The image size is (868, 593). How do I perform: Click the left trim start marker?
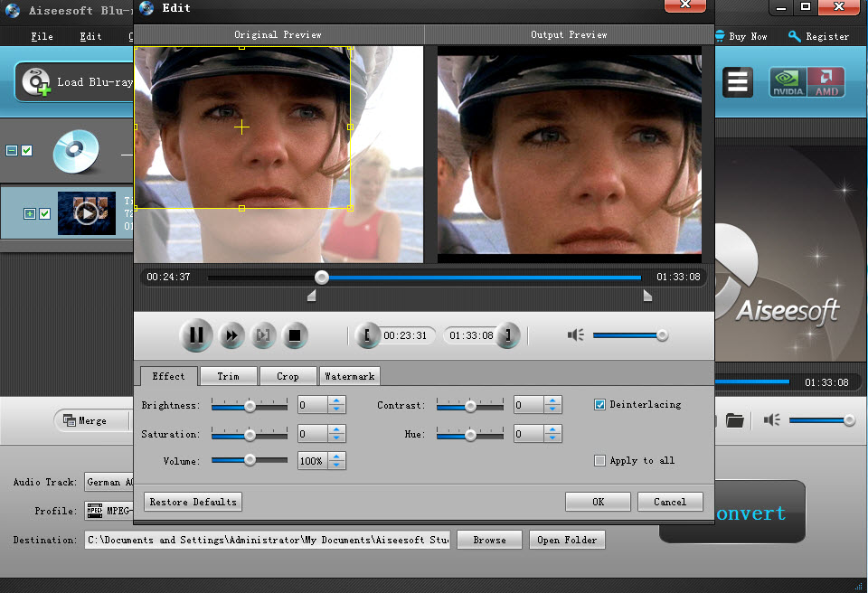click(312, 296)
